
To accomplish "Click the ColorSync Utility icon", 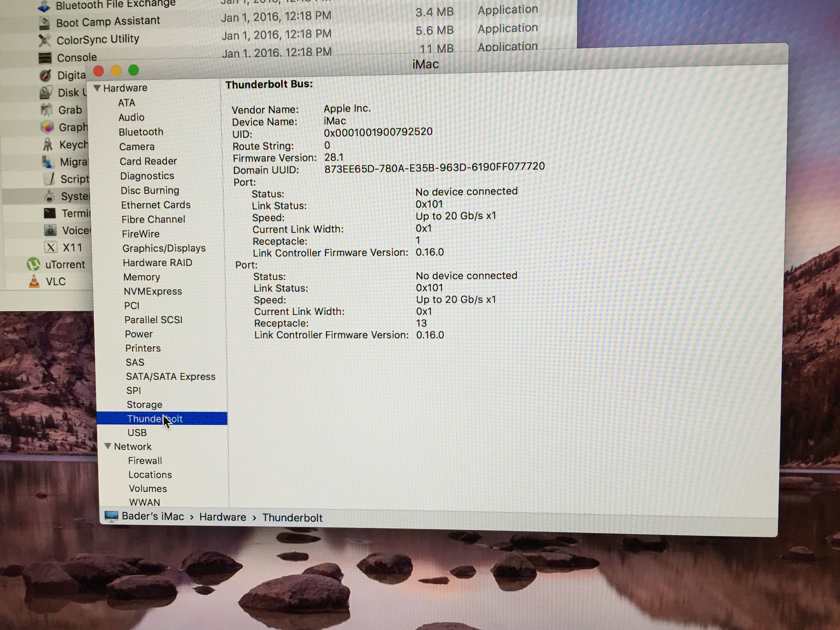I will tap(45, 40).
